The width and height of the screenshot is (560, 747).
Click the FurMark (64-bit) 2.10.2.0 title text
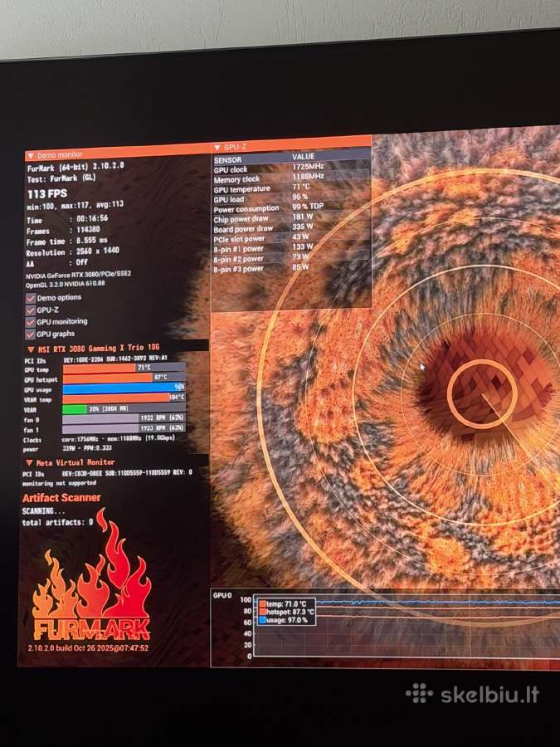[x=75, y=167]
